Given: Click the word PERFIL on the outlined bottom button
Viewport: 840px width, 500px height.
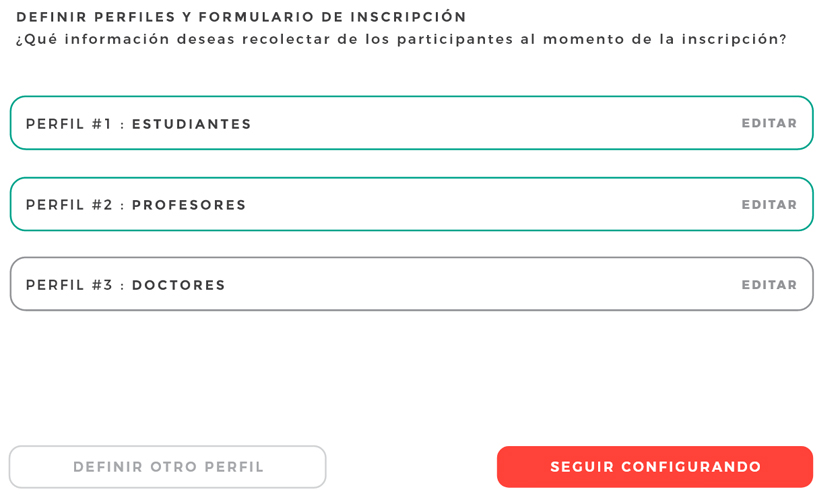Looking at the screenshot, I should (234, 467).
